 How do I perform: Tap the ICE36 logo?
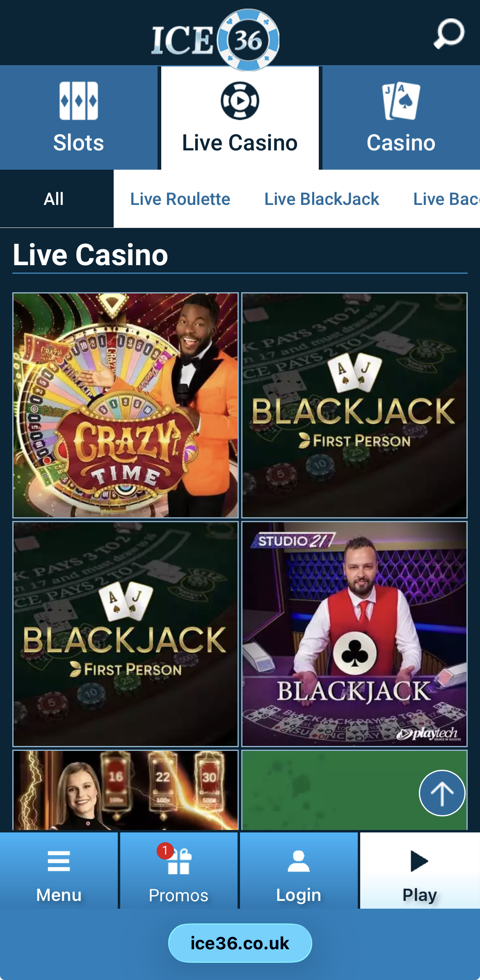(216, 39)
